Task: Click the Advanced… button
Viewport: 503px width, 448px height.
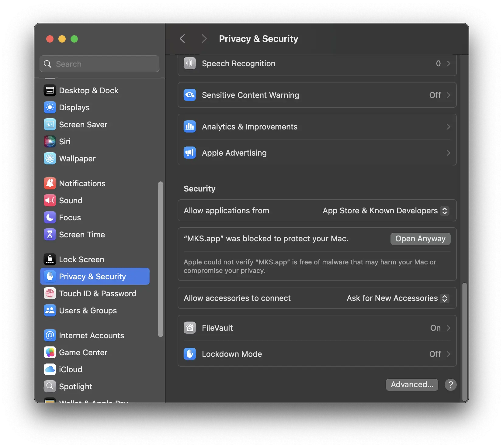Action: click(412, 385)
